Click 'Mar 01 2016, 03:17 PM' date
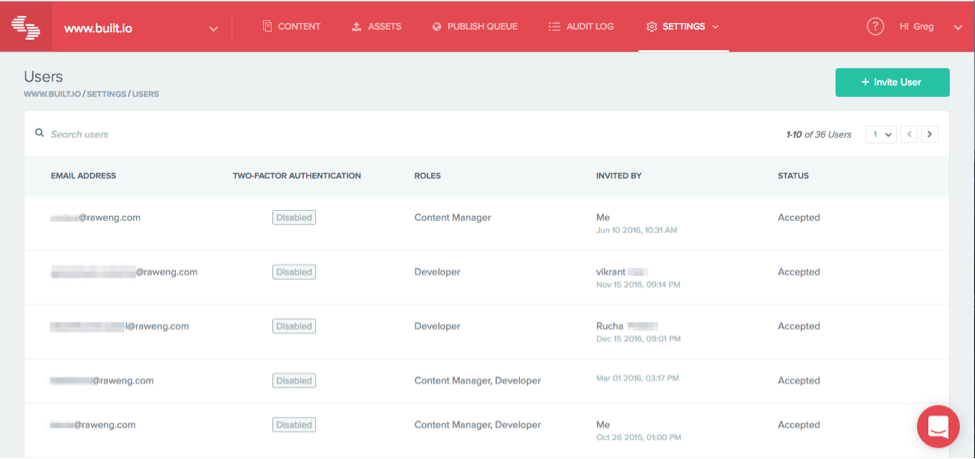This screenshot has height=459, width=975. (637, 378)
